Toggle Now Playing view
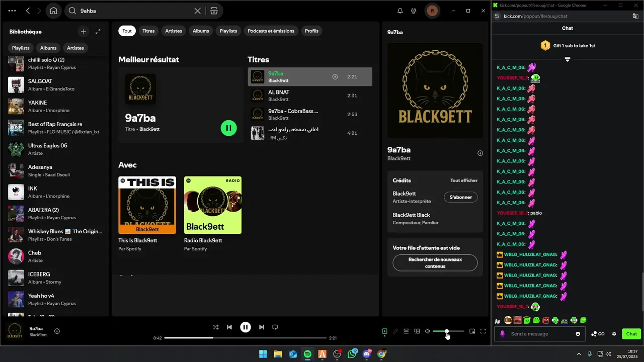The width and height of the screenshot is (644, 362). (384, 331)
